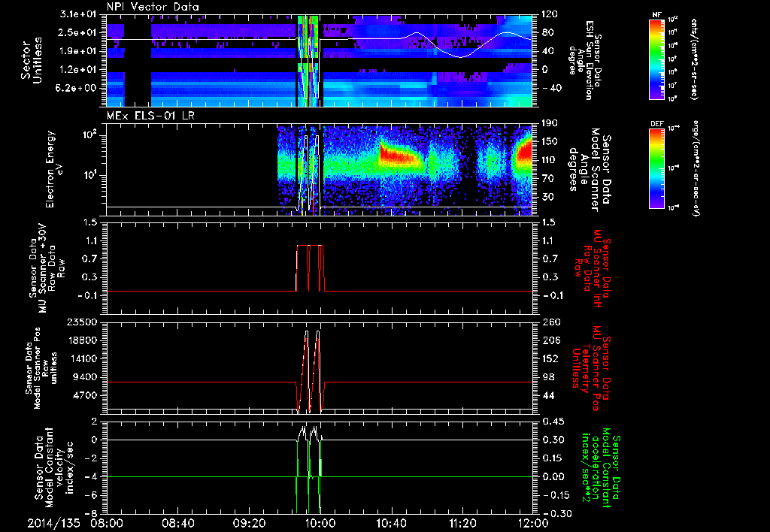Screen dimensions: 770x532
Task: Click the 12:00 time axis label
Action: point(533,523)
